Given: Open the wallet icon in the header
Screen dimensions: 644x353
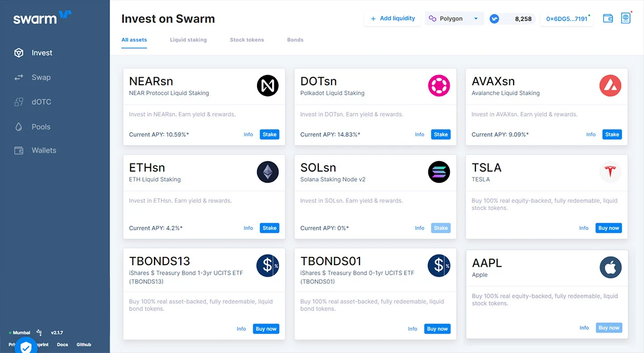Looking at the screenshot, I should pos(608,18).
